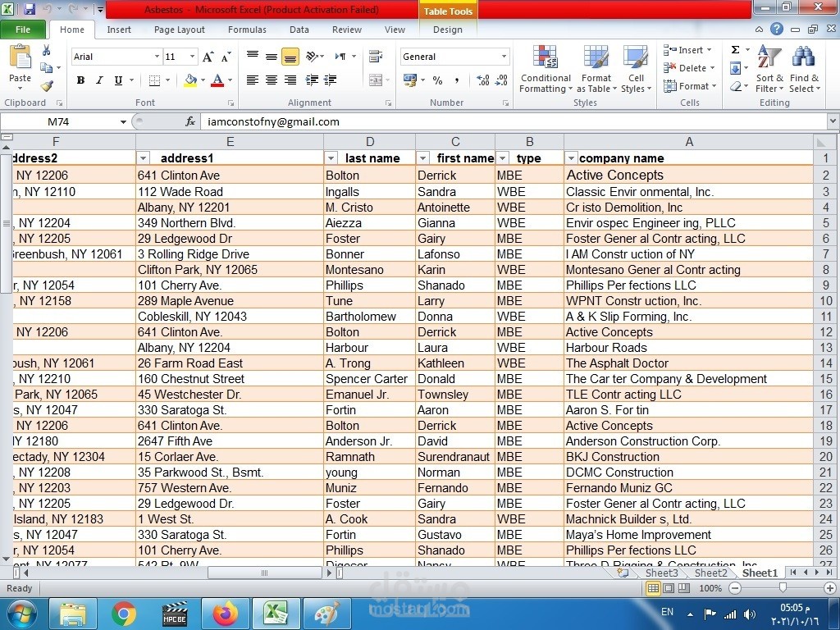
Task: Open the File tab
Action: 23,30
